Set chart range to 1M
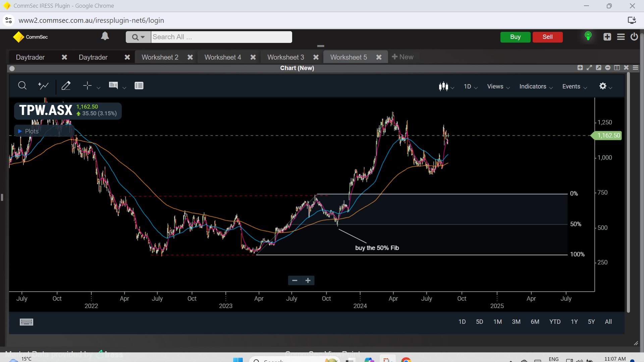The height and width of the screenshot is (362, 644). (x=497, y=322)
